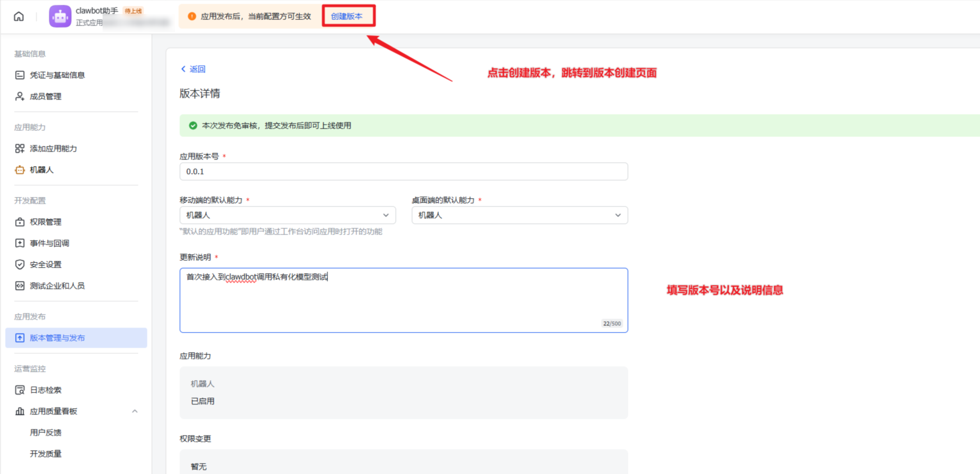
Task: Click the home icon in top bar
Action: click(19, 16)
